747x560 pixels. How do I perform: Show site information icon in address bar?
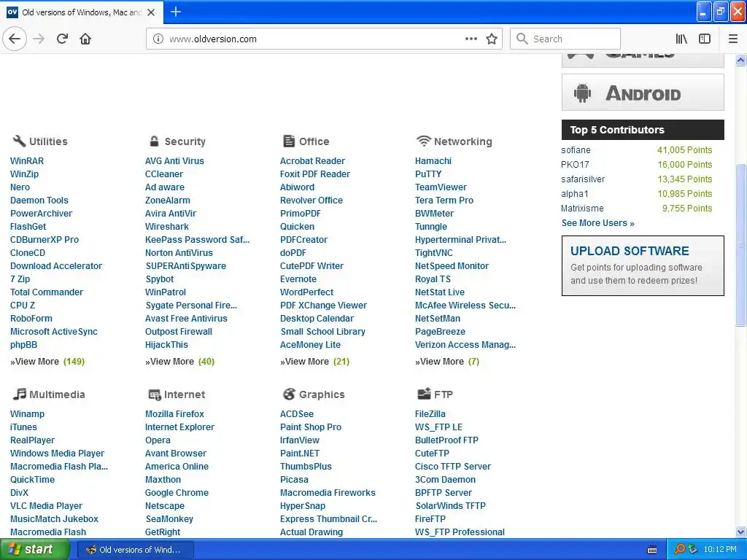pos(158,39)
